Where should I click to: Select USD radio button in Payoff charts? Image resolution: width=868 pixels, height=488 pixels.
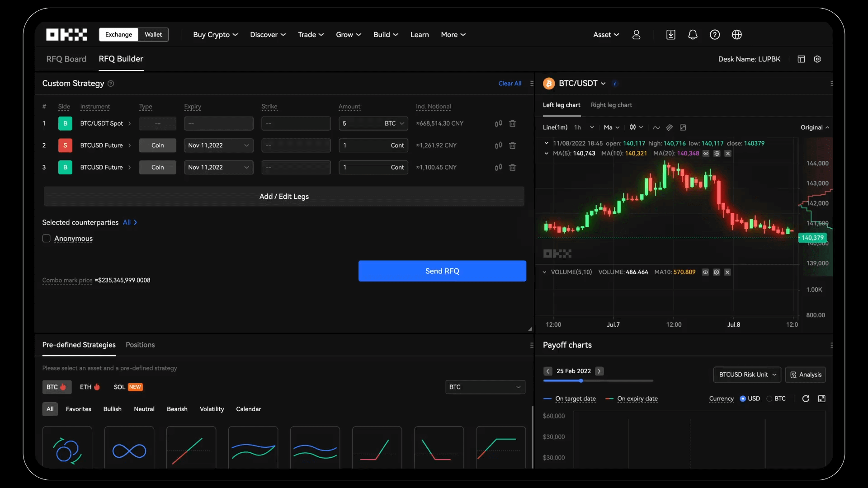coord(743,398)
